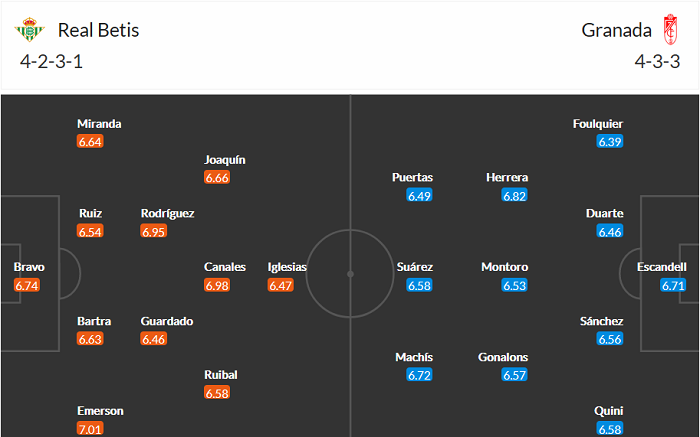The height and width of the screenshot is (437, 700).
Task: Click Foulquier's 6.39 rating badge
Action: (610, 141)
